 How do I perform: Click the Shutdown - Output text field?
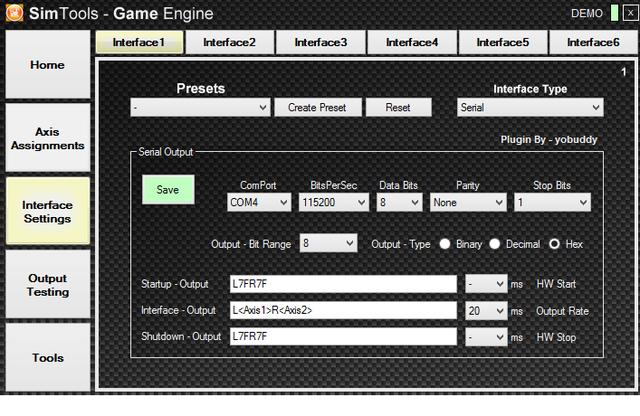[343, 336]
